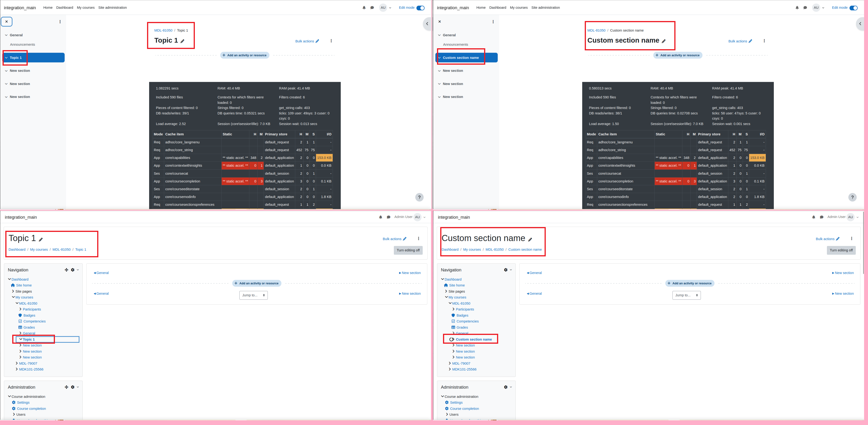The width and height of the screenshot is (868, 425).
Task: Click notification bell near Edit mode, Topic 1 page
Action: (364, 8)
